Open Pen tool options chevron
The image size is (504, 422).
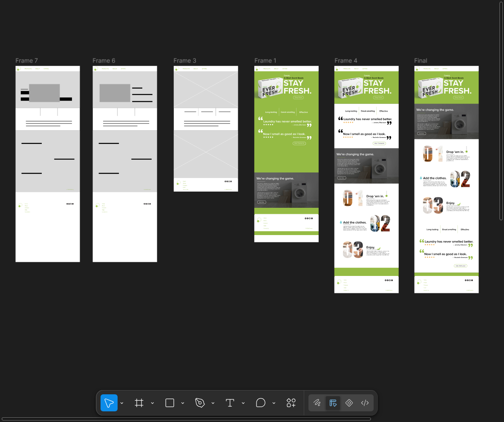pyautogui.click(x=213, y=403)
